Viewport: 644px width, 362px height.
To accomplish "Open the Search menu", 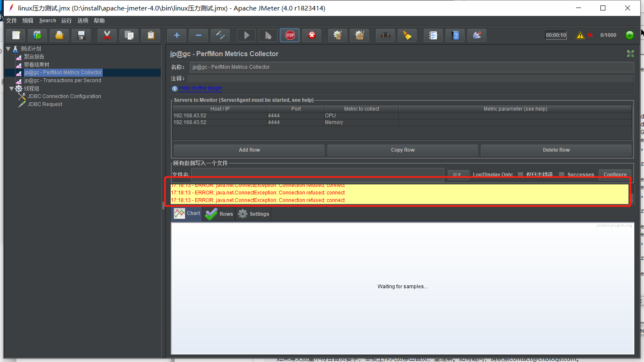I will coord(48,21).
